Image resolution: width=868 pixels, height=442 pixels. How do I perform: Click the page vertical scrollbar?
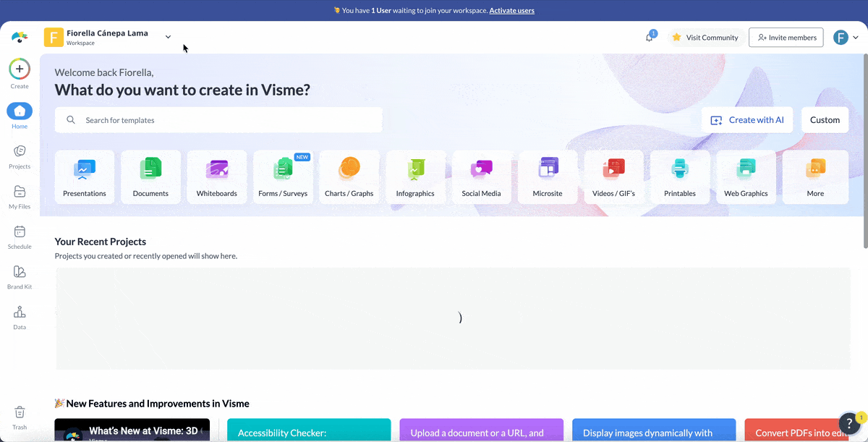pos(865,152)
